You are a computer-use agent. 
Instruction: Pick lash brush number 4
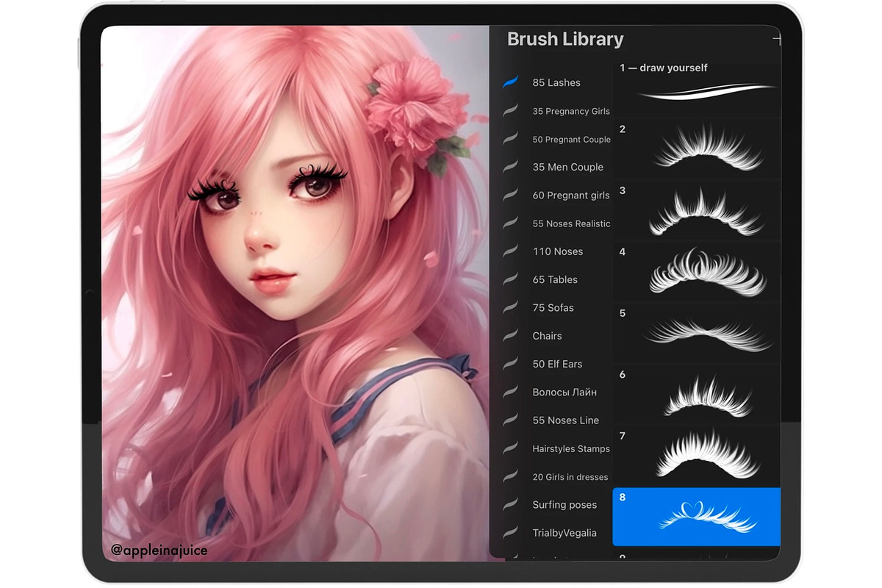tap(697, 272)
